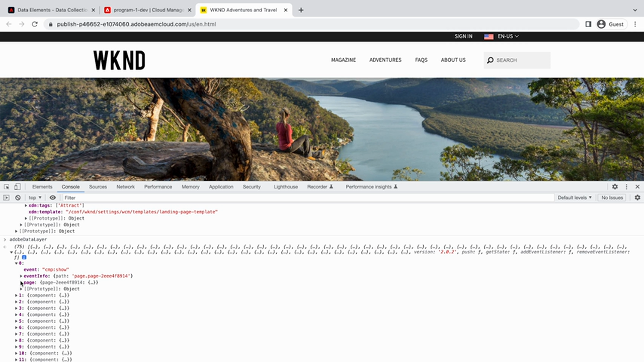Open the Memory DevTools tab
Image resolution: width=644 pixels, height=362 pixels.
point(191,187)
